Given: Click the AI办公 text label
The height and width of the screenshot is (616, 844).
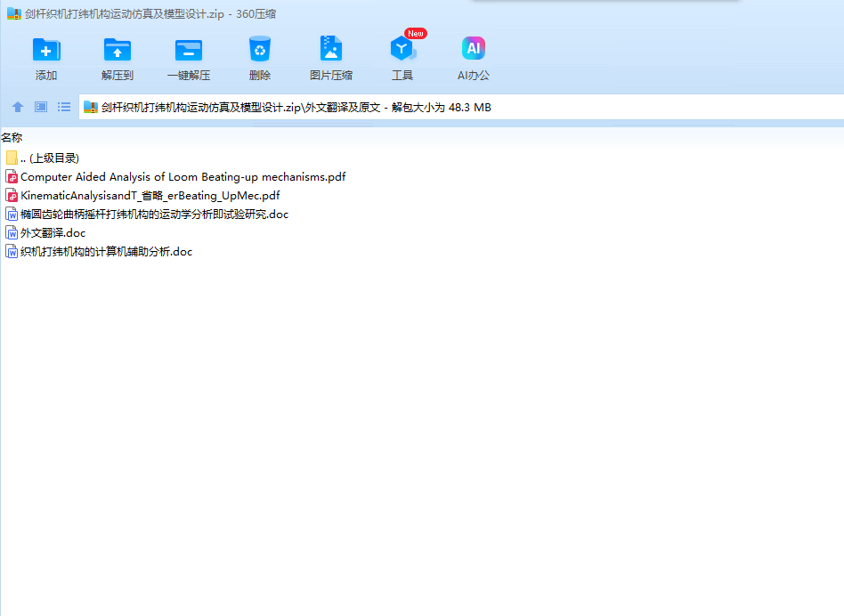Looking at the screenshot, I should [474, 76].
